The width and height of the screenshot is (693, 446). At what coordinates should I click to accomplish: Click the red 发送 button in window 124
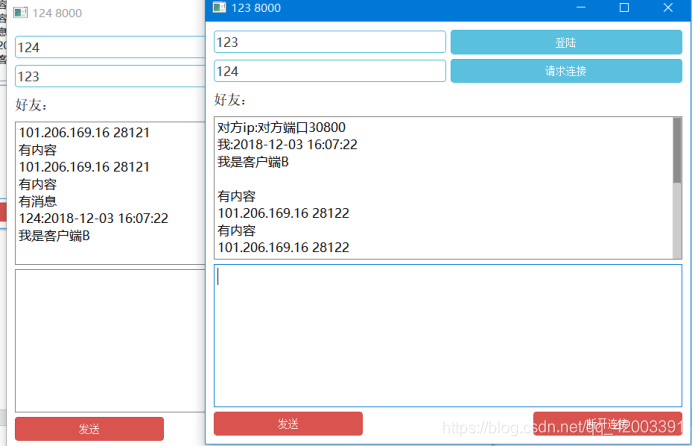coord(89,429)
